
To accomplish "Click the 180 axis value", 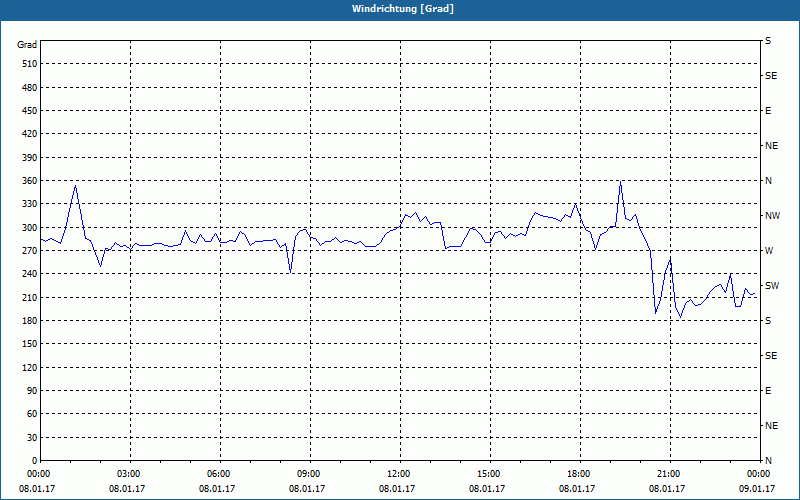I will (30, 321).
